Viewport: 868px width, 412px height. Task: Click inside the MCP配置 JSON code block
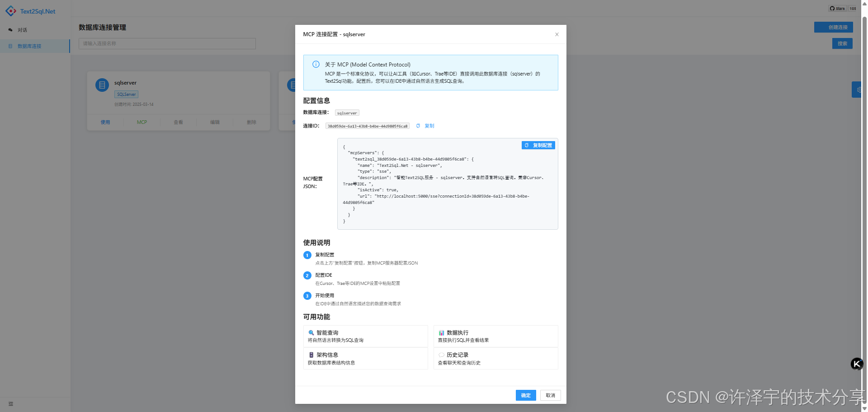point(448,184)
